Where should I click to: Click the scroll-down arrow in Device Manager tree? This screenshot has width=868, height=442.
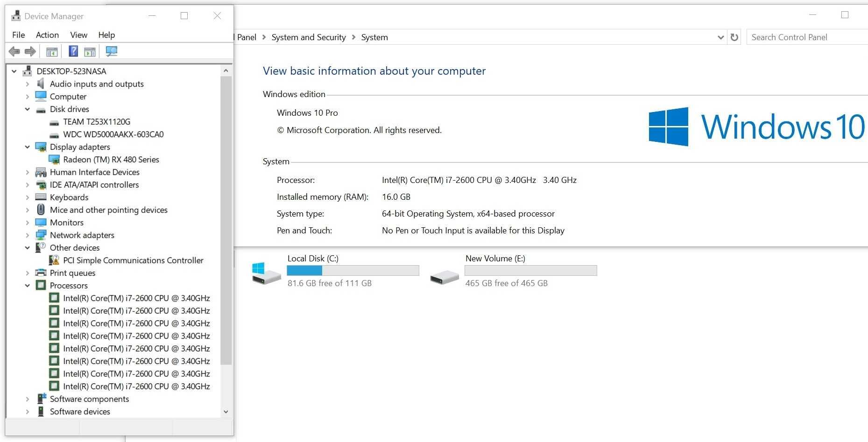[x=226, y=412]
